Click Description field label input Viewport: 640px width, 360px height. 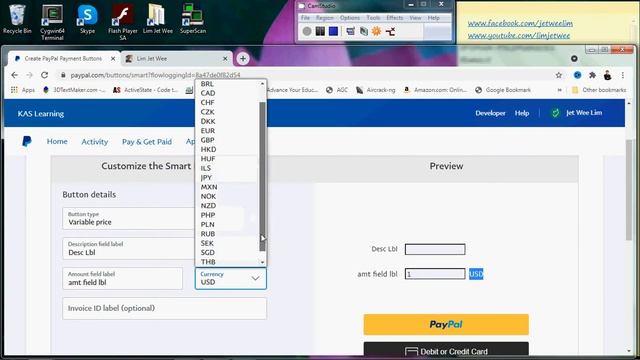tap(129, 249)
